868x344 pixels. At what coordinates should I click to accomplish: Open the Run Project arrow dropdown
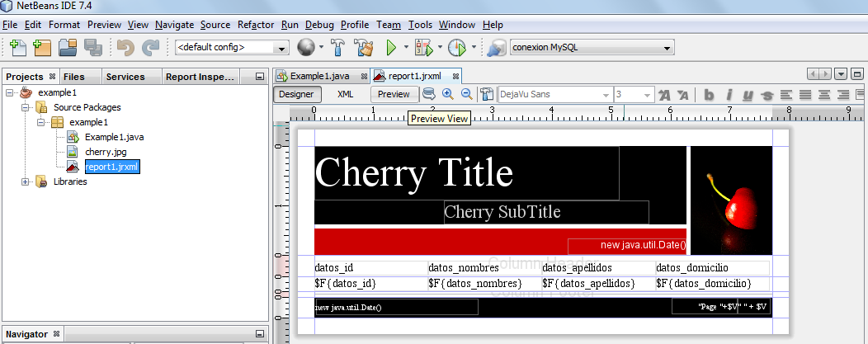[x=406, y=48]
